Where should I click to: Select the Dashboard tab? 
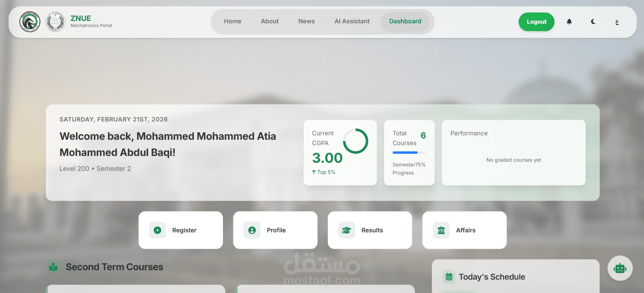point(405,21)
